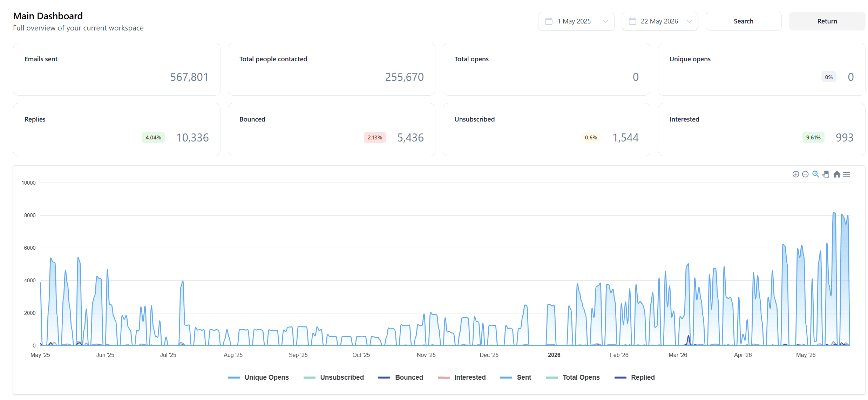Click calendar icon in end date field
This screenshot has width=868, height=400.
[632, 21]
